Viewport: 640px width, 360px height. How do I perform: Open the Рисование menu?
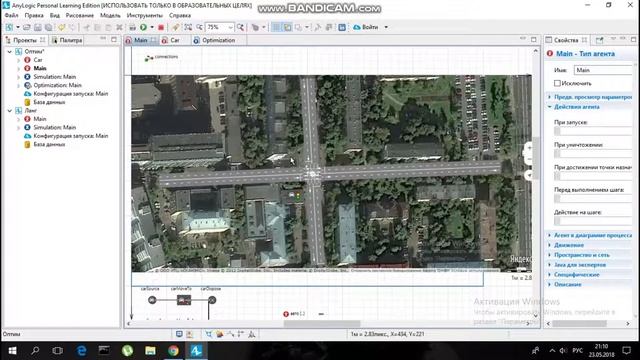pos(80,16)
